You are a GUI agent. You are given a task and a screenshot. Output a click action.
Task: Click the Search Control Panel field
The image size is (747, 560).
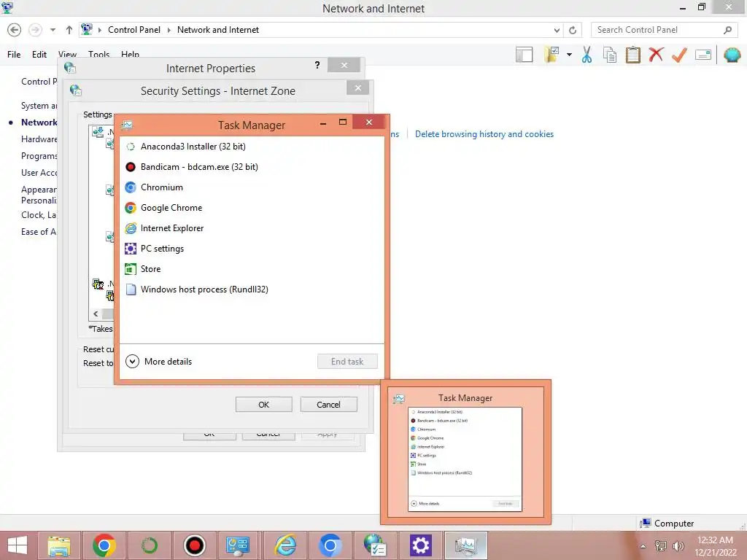pyautogui.click(x=664, y=30)
